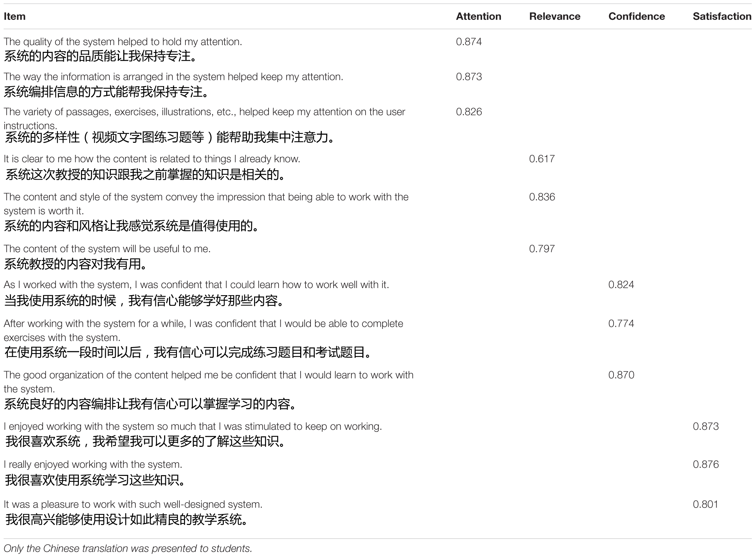Click 'The good organization of the content' sentence
This screenshot has width=756, height=558.
click(x=209, y=382)
